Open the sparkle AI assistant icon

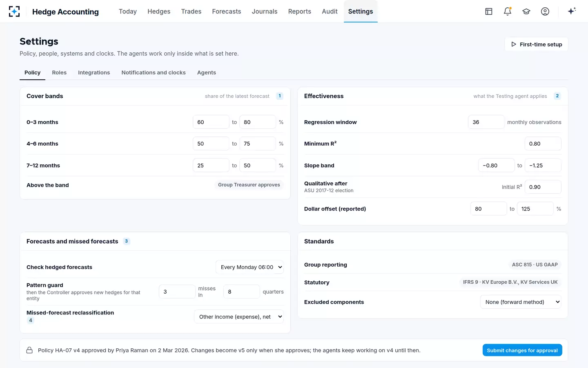click(x=572, y=11)
